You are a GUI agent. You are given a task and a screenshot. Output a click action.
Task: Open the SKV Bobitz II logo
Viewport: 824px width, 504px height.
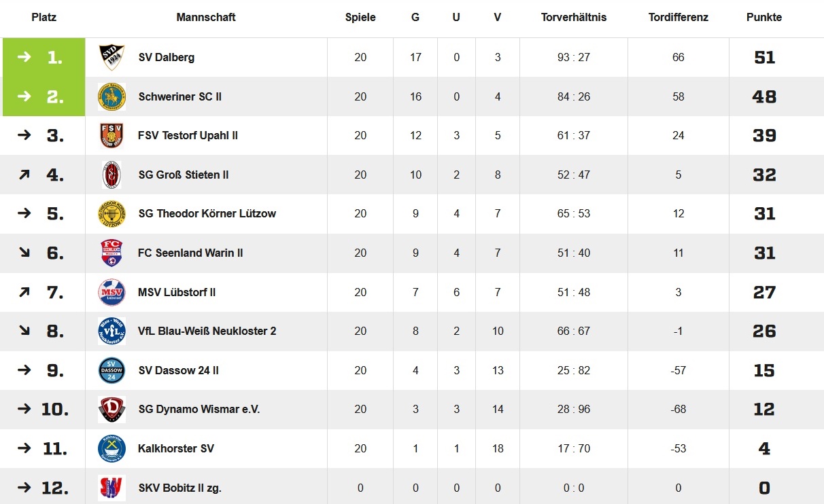111,488
